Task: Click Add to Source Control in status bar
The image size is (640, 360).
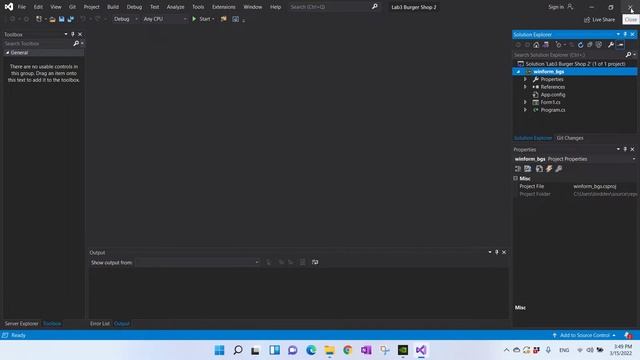Action: click(x=584, y=335)
